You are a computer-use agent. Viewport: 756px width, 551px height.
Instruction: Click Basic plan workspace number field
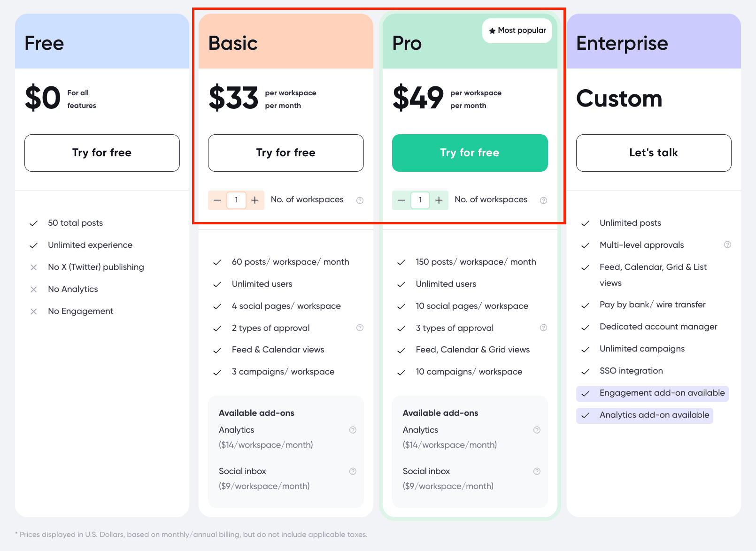coord(236,200)
